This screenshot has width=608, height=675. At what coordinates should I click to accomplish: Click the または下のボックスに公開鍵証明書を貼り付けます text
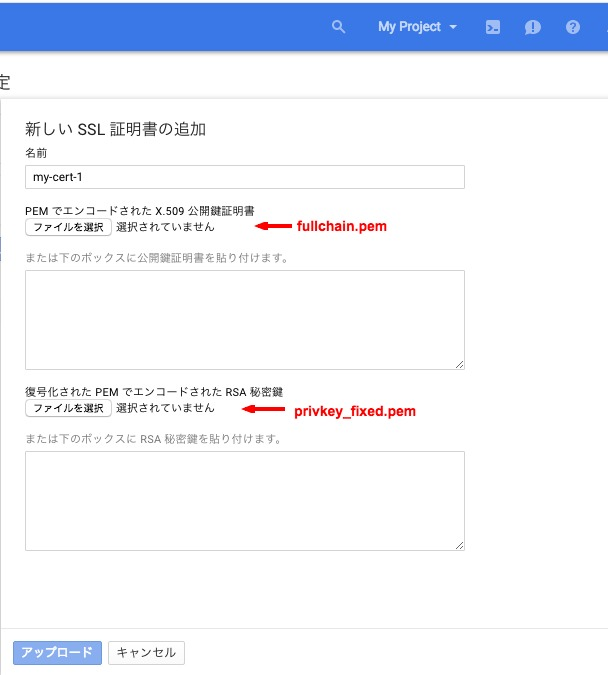157,258
